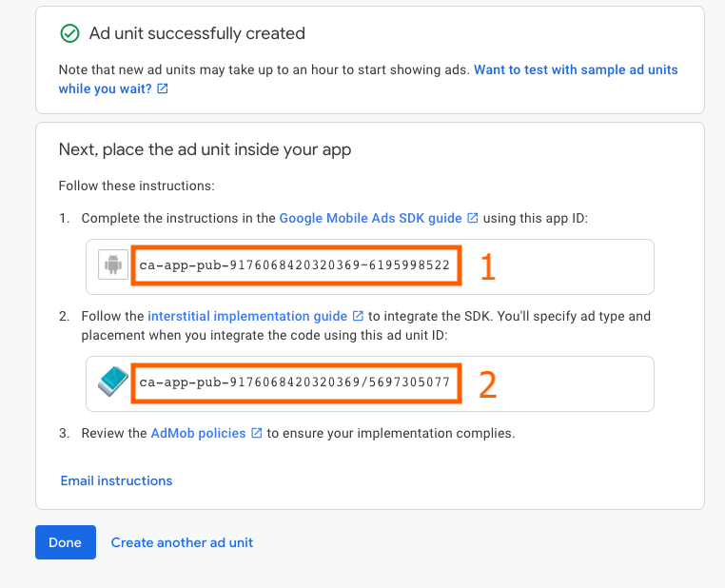Image resolution: width=725 pixels, height=588 pixels.
Task: Click the orange number 2 annotation
Action: point(488,384)
